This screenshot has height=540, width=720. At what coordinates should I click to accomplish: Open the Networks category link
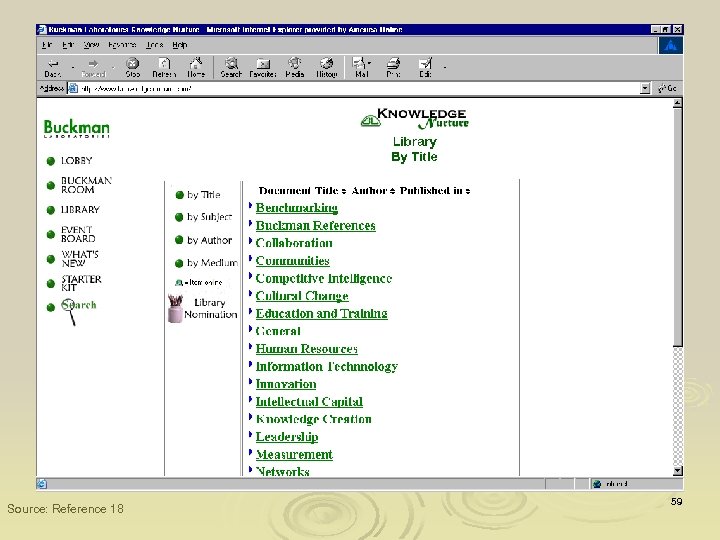click(x=282, y=471)
